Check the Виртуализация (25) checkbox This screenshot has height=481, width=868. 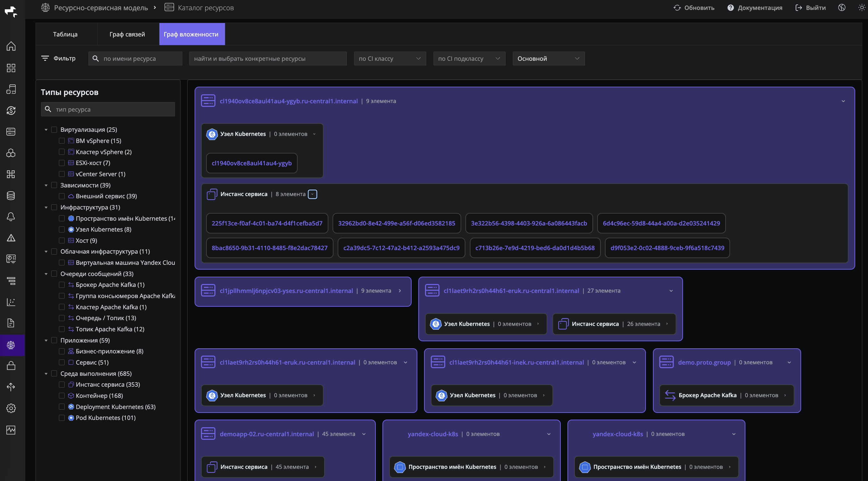pos(54,130)
